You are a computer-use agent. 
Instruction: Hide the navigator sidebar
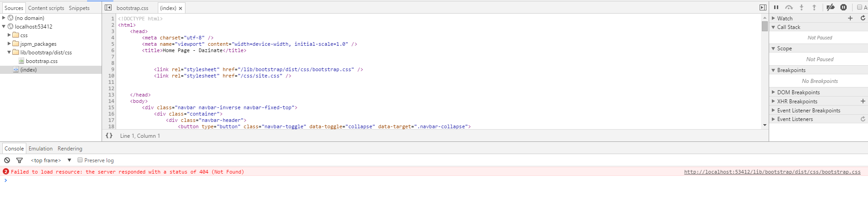[x=108, y=8]
